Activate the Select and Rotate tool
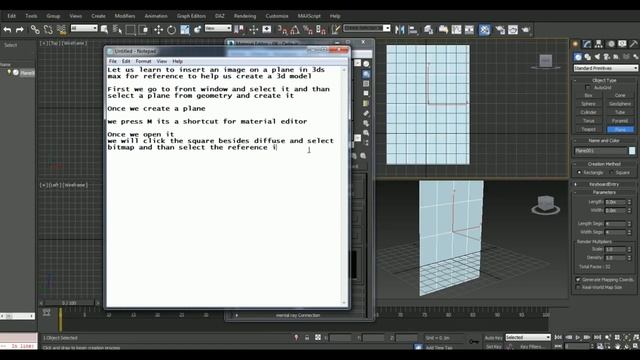This screenshot has width=640, height=360. (171, 30)
